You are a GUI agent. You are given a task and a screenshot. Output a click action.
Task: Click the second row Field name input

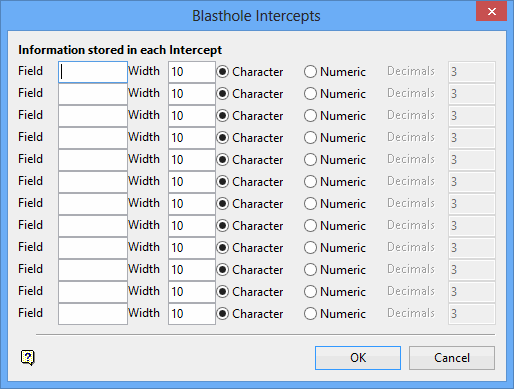point(93,94)
